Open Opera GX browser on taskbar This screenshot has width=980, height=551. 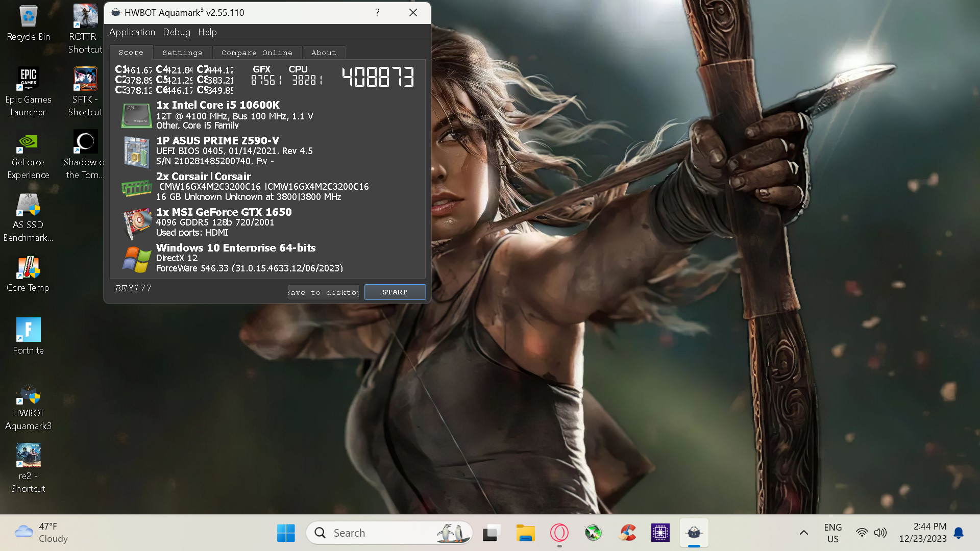[559, 533]
